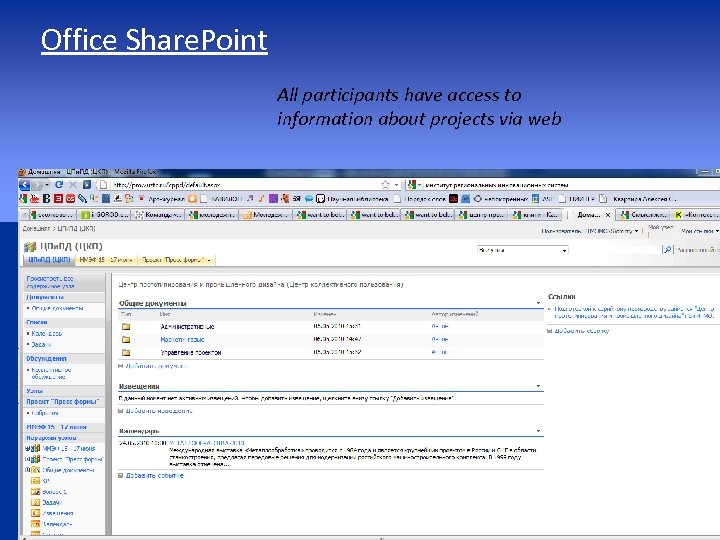The height and width of the screenshot is (540, 720).
Task: Select the ЦПиПД (ЦКП) top navigation tab
Action: tap(49, 260)
